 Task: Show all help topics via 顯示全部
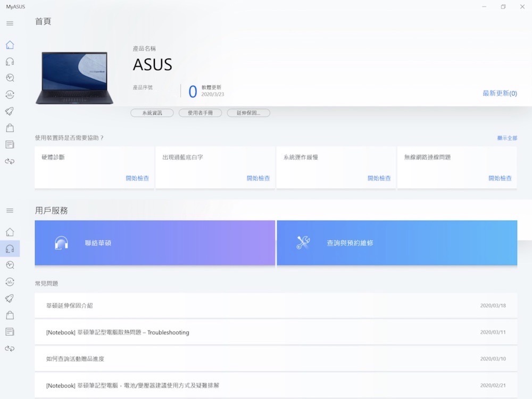tap(506, 138)
